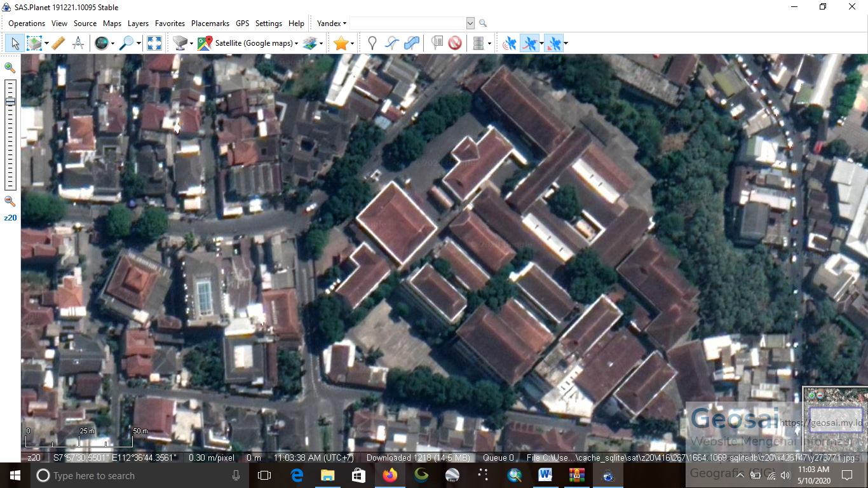Expand the search field history dropdown
Viewport: 868px width, 488px height.
[x=470, y=24]
